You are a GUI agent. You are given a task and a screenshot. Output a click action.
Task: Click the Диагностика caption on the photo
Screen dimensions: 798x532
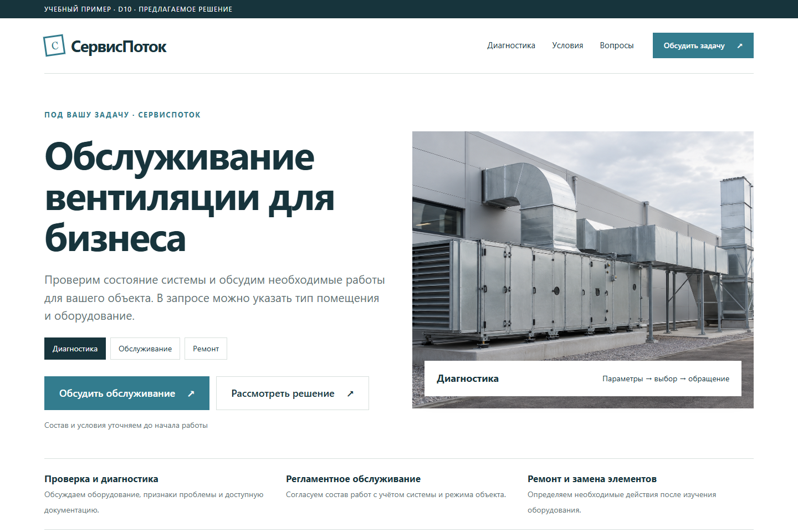468,378
